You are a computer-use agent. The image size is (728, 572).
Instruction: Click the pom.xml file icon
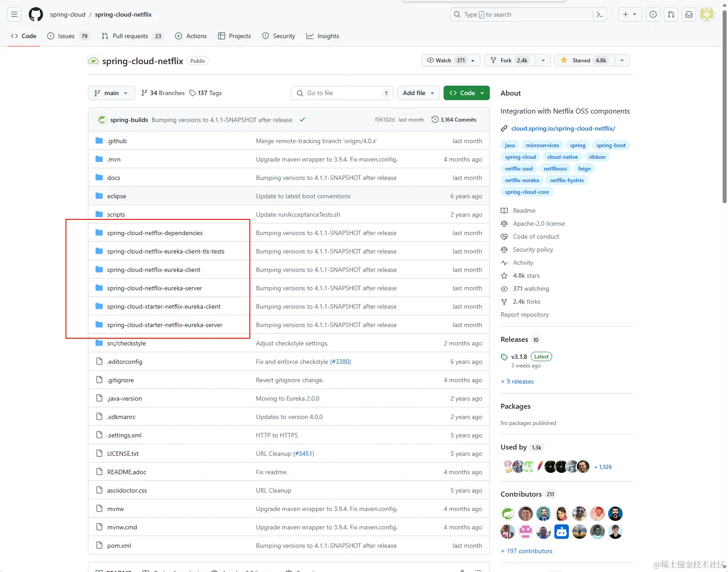99,546
